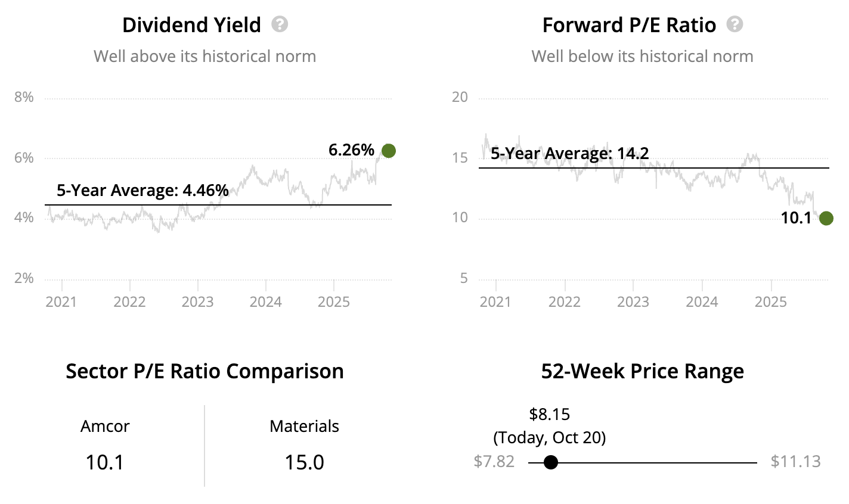This screenshot has height=504, width=849.
Task: Click the Dividend Yield chart title
Action: click(191, 25)
